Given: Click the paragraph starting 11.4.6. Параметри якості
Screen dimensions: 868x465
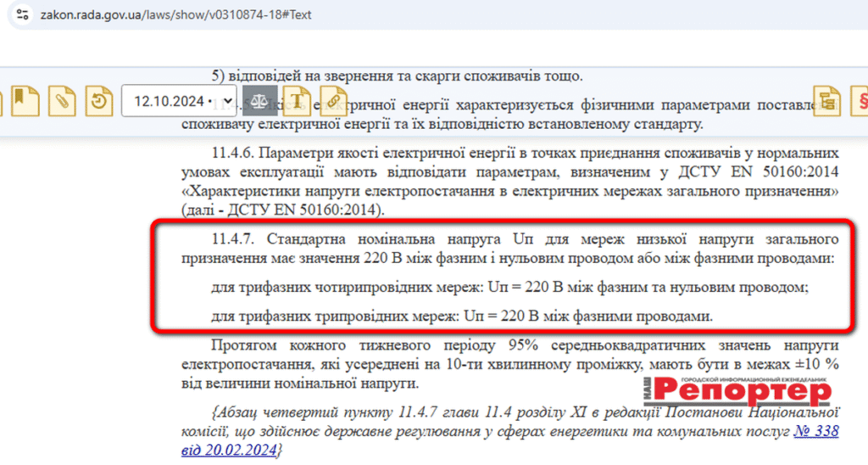Looking at the screenshot, I should (x=509, y=182).
